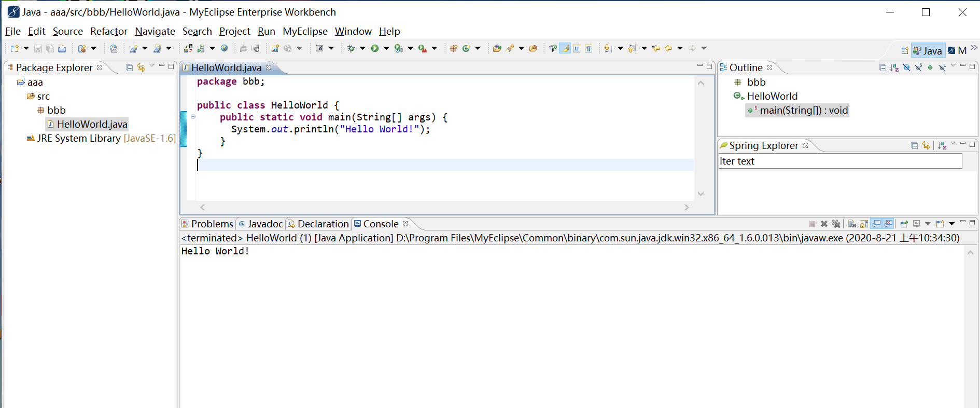The width and height of the screenshot is (980, 408).
Task: Close the HelloWorld.java editor tab
Action: coord(269,67)
